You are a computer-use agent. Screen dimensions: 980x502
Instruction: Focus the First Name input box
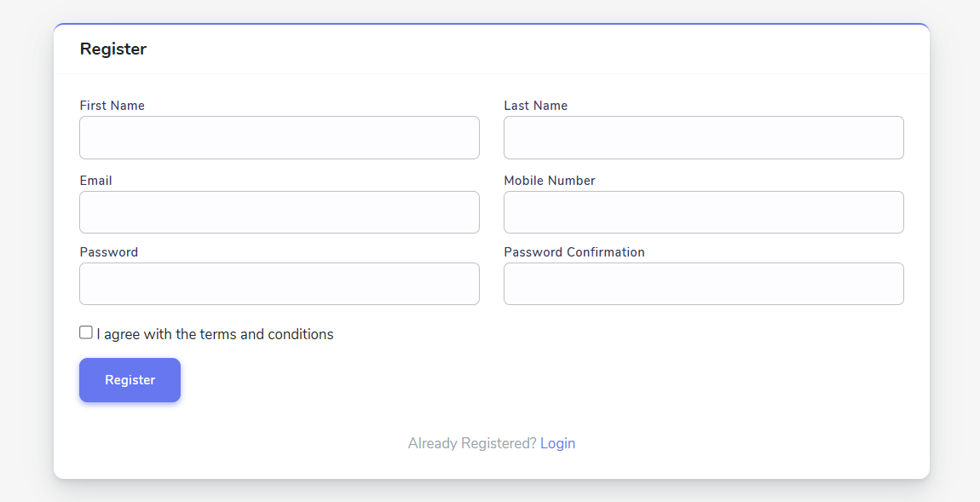pos(280,137)
